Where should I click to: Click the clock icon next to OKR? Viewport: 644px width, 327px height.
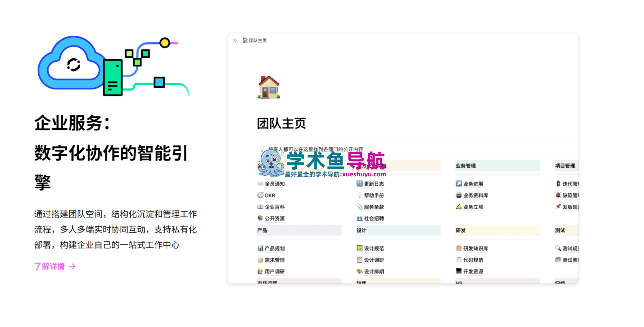pos(260,195)
